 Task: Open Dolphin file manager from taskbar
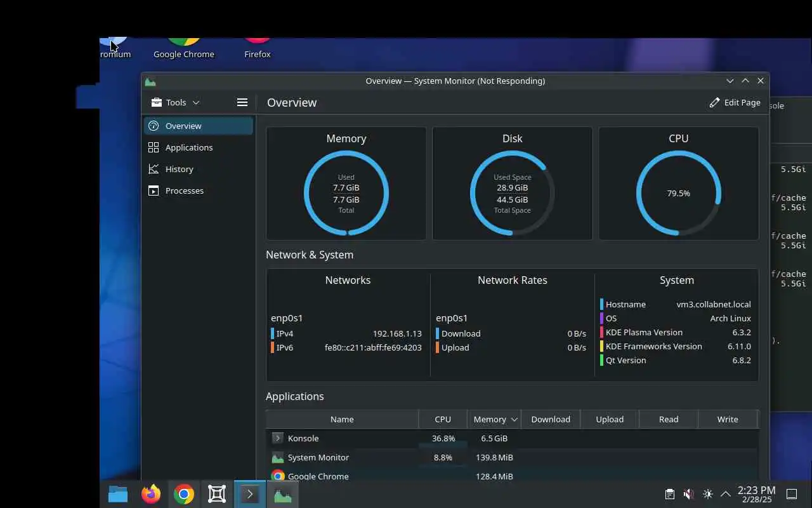pos(118,494)
